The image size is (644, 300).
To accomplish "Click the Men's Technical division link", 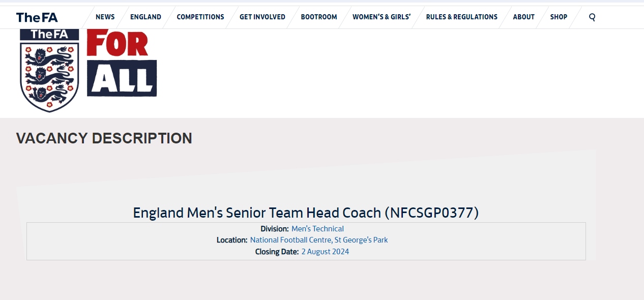I will click(317, 229).
